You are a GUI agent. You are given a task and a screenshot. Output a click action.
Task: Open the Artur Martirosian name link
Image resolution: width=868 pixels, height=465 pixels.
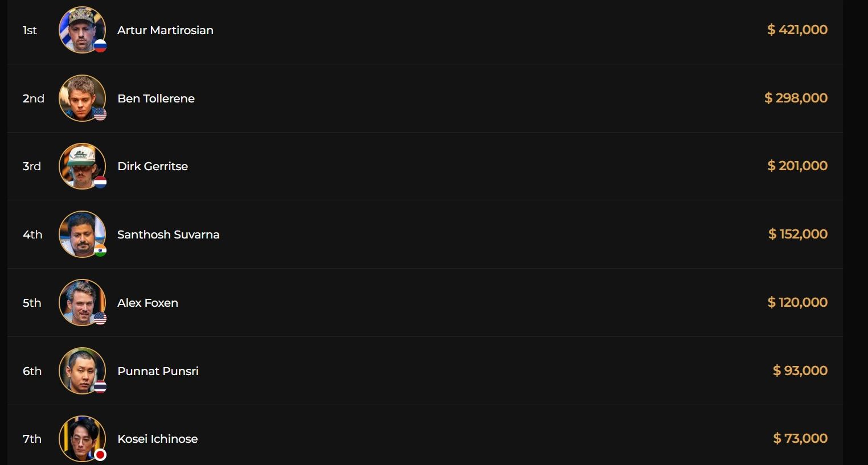click(165, 30)
